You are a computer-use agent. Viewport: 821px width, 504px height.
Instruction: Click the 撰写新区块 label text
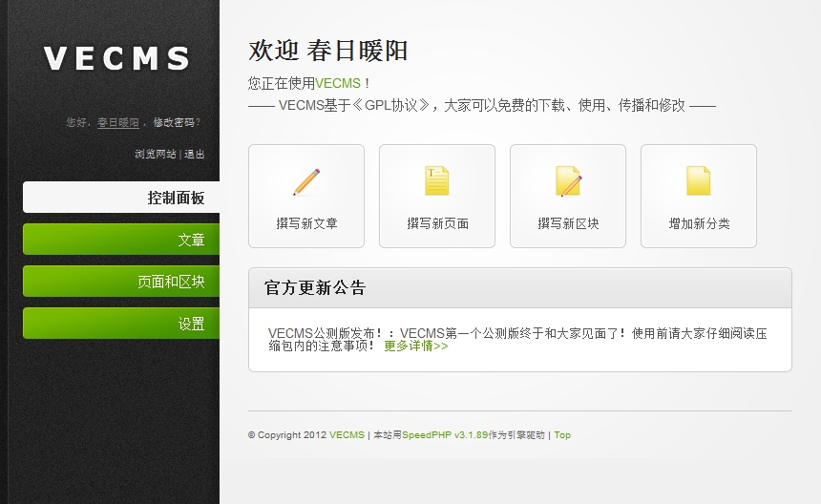tap(568, 223)
